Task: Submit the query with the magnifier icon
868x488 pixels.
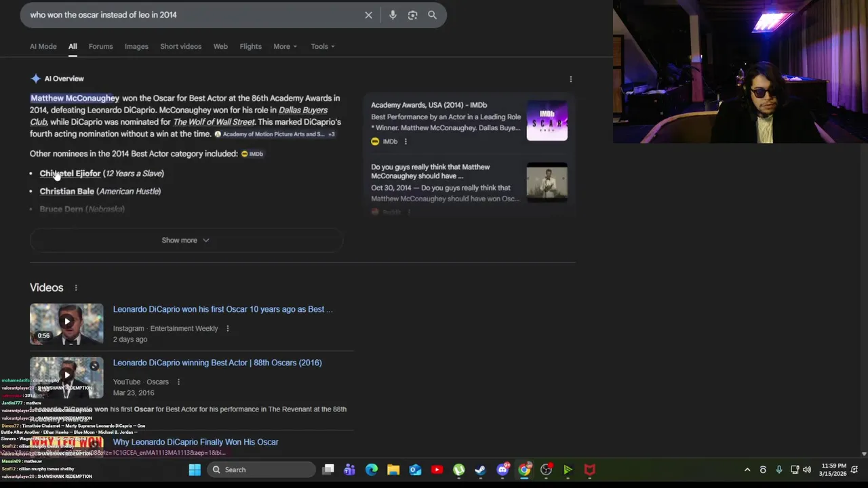Action: (432, 15)
